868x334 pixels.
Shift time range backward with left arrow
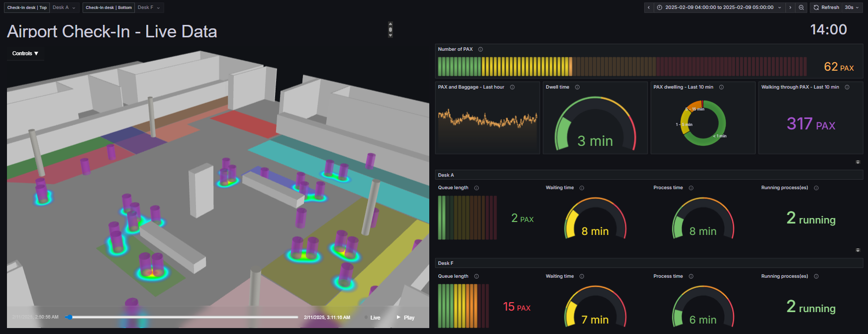pyautogui.click(x=649, y=7)
